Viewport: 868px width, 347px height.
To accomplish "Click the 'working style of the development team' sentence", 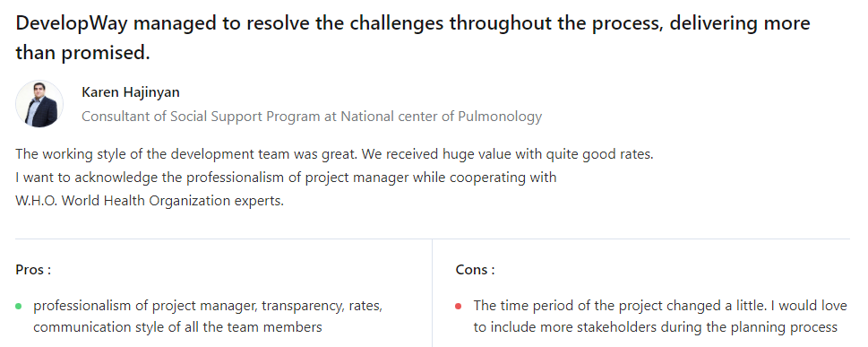I will tap(334, 154).
